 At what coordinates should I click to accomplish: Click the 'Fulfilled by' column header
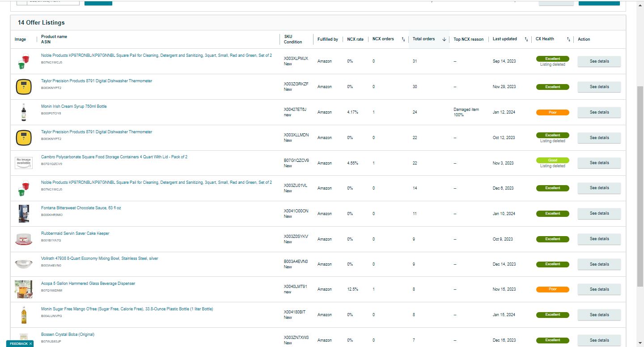pos(328,39)
